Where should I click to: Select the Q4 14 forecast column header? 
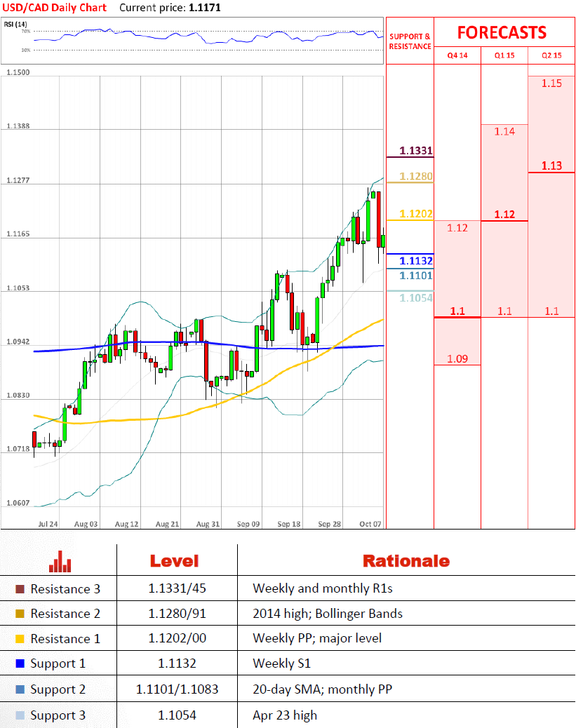point(457,55)
